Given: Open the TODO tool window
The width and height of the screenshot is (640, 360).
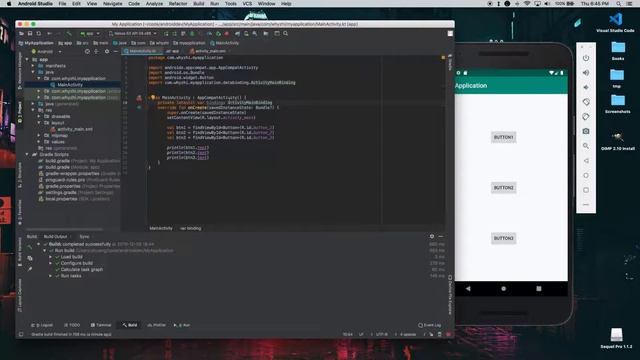Looking at the screenshot, I should [x=72, y=325].
